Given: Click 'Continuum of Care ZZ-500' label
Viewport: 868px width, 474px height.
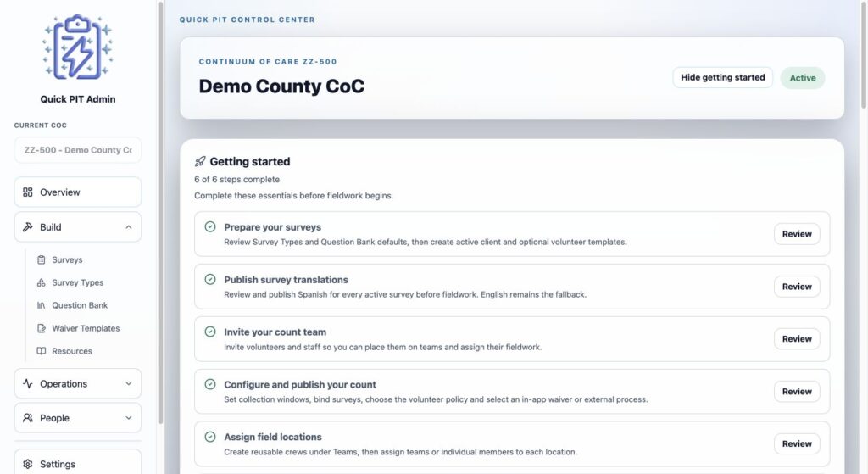Looking at the screenshot, I should coord(268,61).
